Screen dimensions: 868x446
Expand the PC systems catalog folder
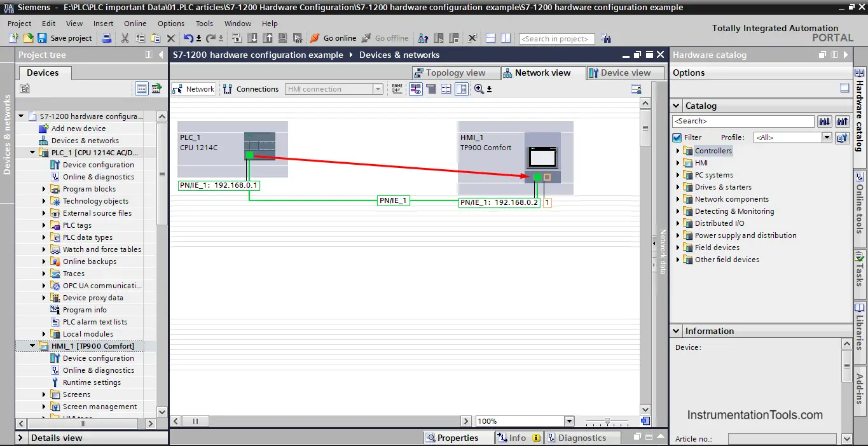678,175
